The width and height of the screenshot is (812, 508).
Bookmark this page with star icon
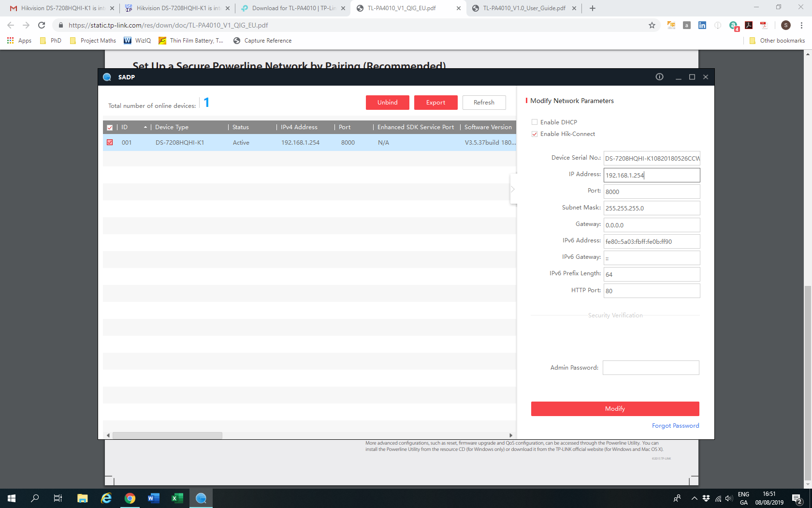coord(652,25)
